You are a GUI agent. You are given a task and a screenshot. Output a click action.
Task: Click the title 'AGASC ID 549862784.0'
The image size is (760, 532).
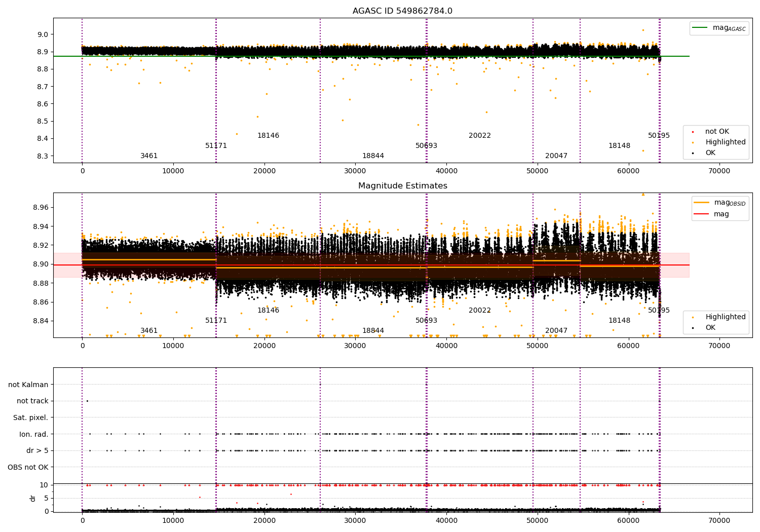402,11
